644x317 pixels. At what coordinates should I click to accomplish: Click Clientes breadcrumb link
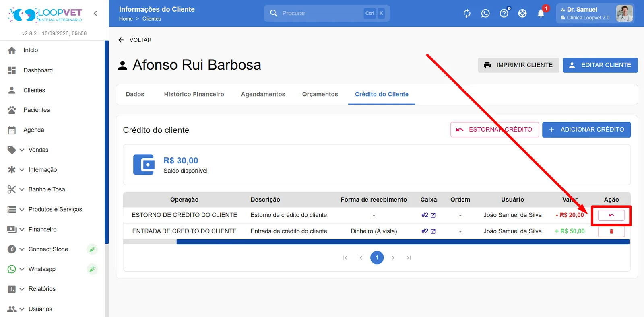coord(152,19)
